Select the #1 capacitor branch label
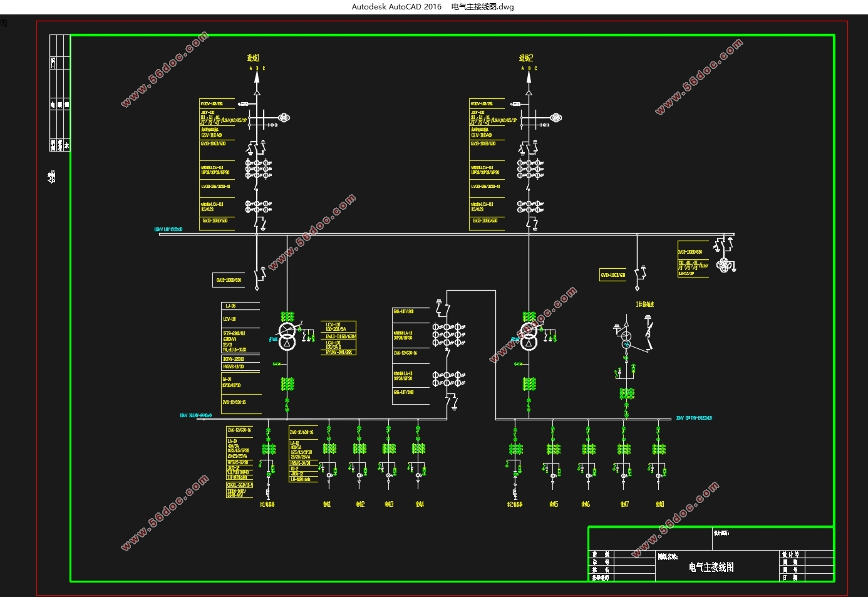 (x=267, y=504)
